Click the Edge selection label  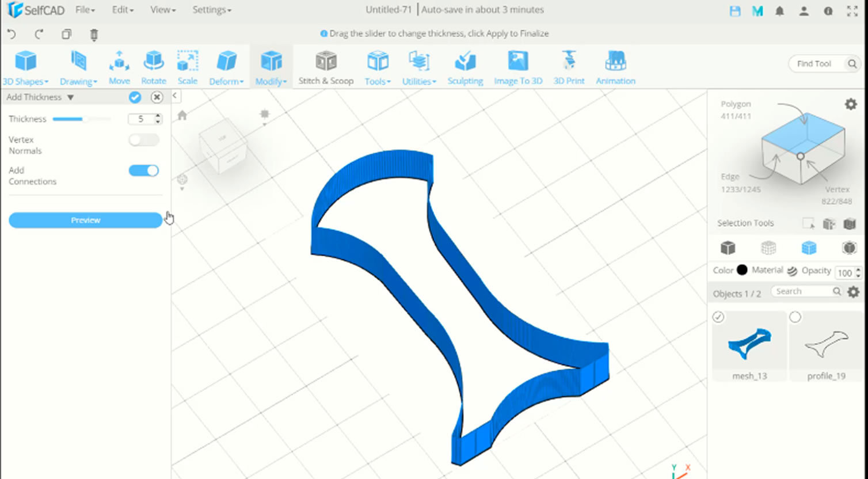pos(730,177)
